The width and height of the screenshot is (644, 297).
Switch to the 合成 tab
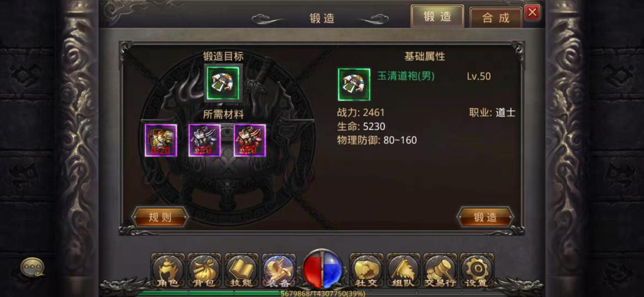pyautogui.click(x=496, y=18)
